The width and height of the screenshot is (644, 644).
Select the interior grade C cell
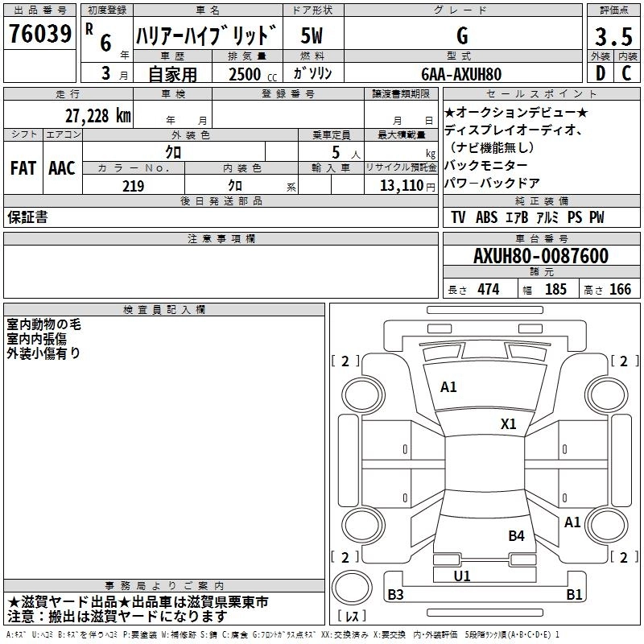(627, 73)
